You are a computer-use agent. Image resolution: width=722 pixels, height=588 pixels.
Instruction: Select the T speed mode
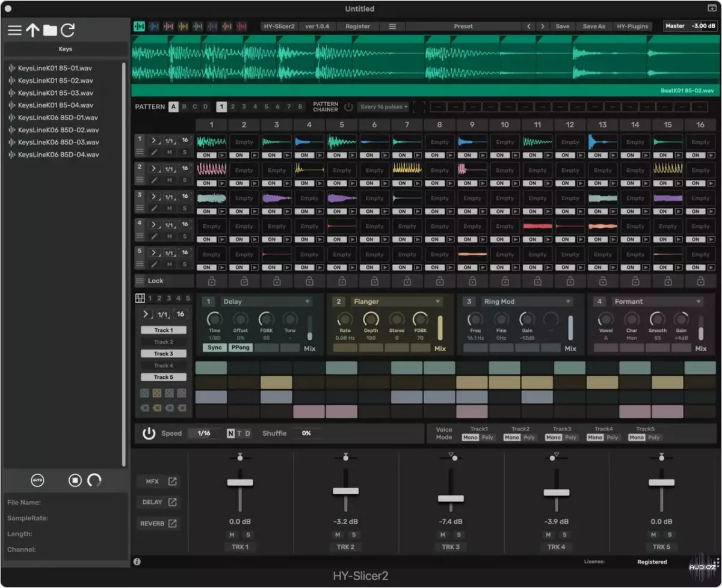tap(239, 433)
